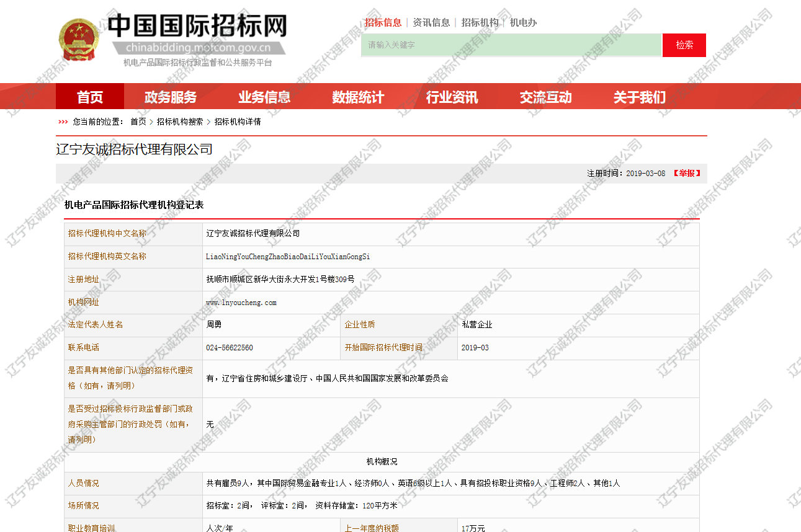Open the 关于我们 navigation menu
The image size is (801, 532).
(640, 97)
